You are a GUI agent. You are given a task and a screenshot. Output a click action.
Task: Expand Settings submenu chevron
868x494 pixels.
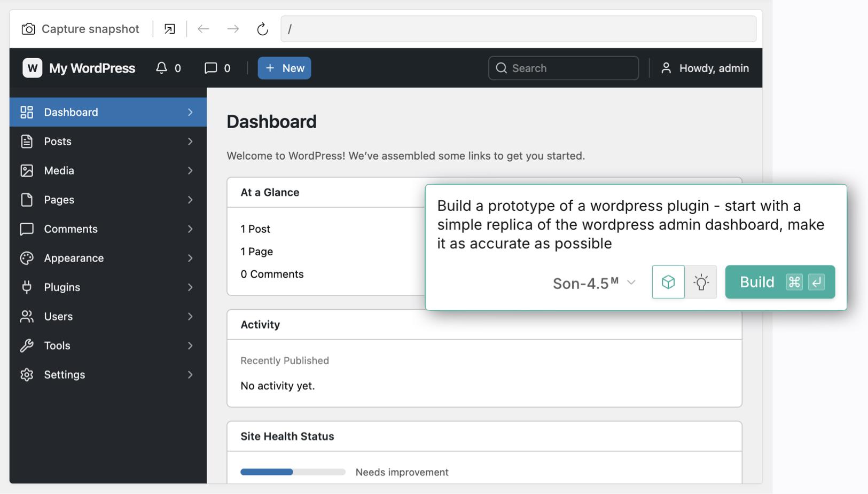pyautogui.click(x=190, y=374)
